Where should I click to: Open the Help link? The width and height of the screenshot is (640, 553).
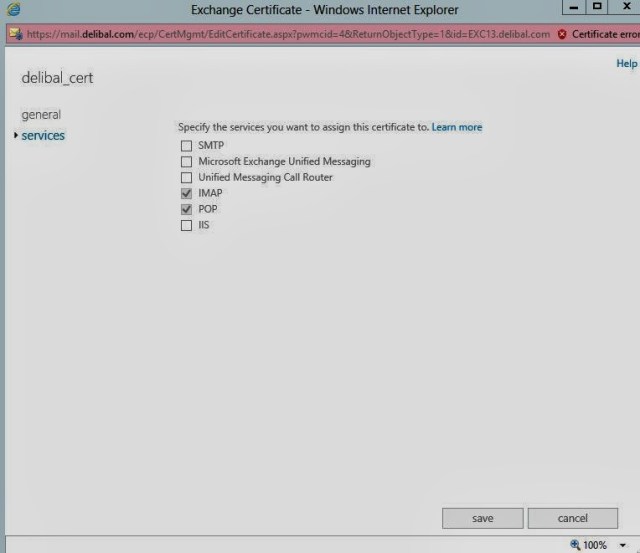[626, 64]
